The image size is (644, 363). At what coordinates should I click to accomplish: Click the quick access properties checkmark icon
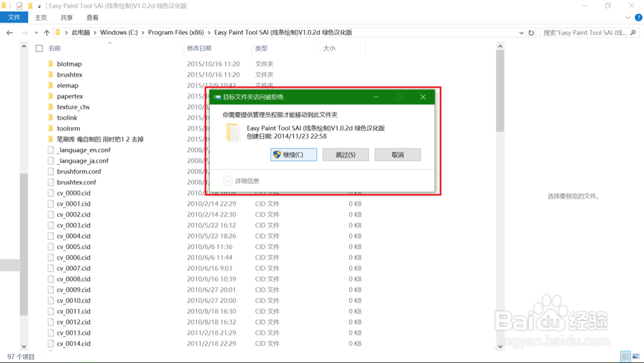(x=19, y=6)
